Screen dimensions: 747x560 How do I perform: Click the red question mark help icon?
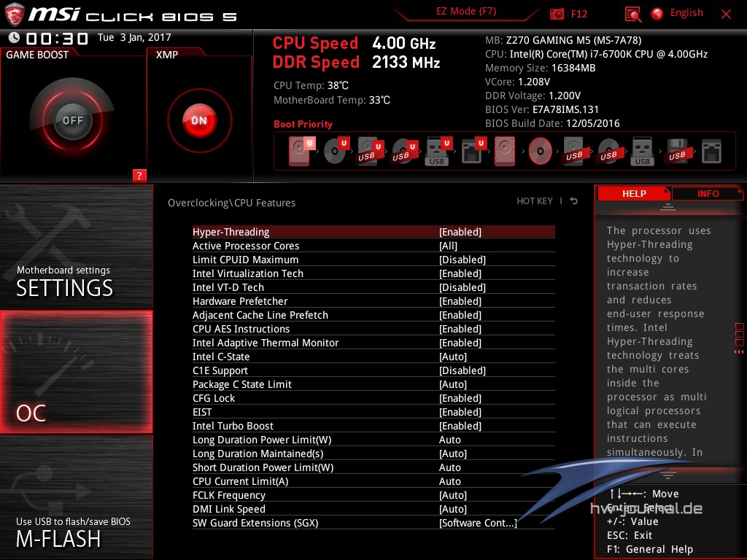pyautogui.click(x=139, y=175)
